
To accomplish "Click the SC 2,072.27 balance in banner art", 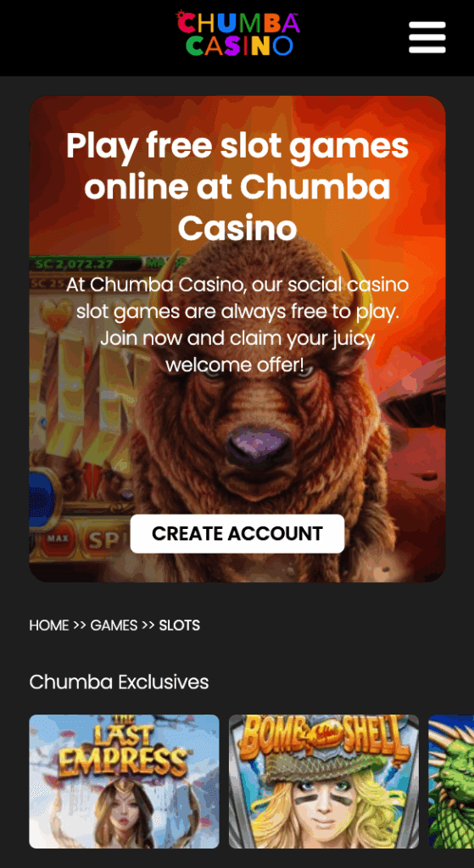I will [75, 264].
